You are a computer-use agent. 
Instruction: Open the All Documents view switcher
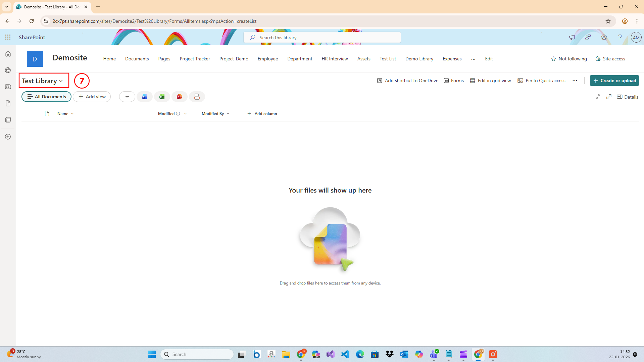[x=47, y=97]
